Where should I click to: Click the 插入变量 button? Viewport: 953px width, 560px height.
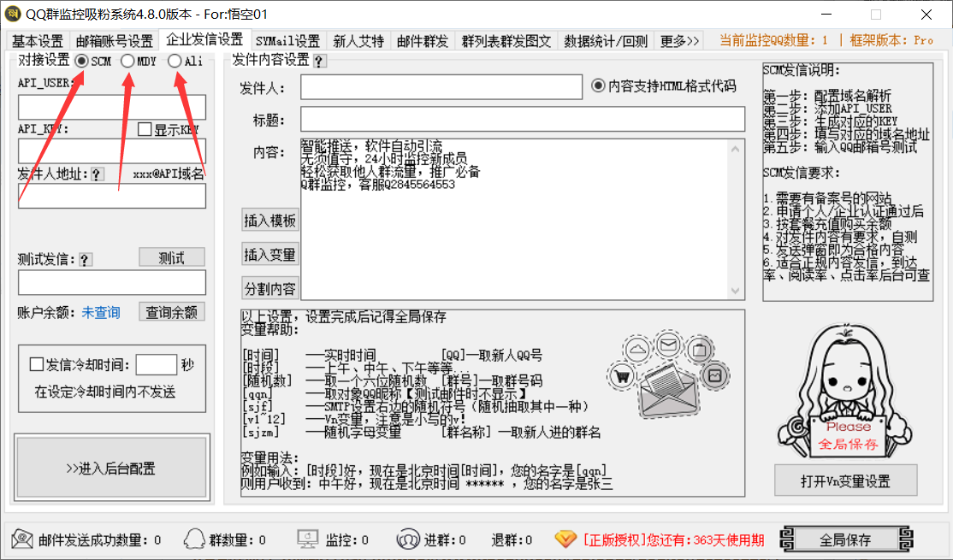(269, 254)
